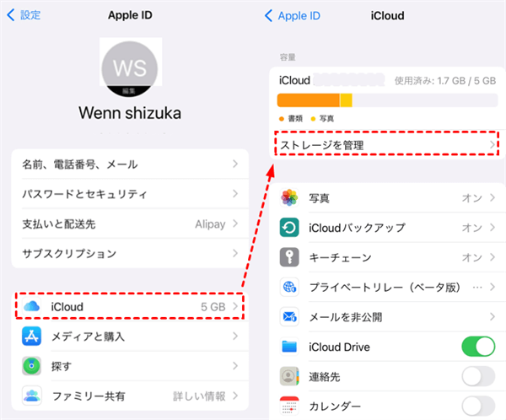Tap the Family Sharing icon
Viewport: 506px width, 420px height.
32,396
